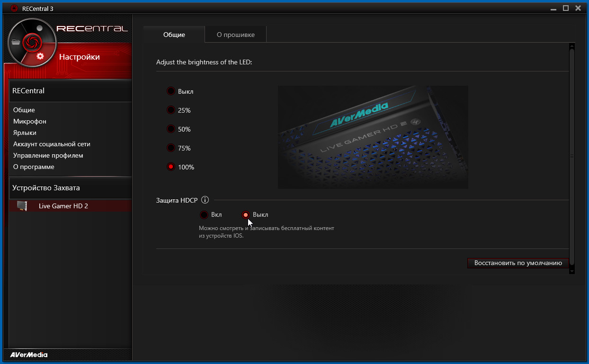Disable HDCP protection with Выкл
The image size is (589, 364).
(246, 214)
